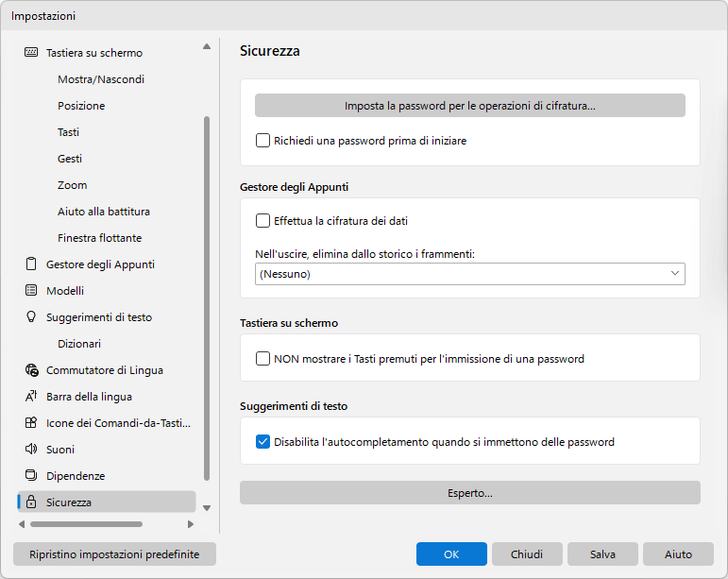Click sidebar horizontal scroll left arrow
The image size is (728, 579).
[x=22, y=524]
